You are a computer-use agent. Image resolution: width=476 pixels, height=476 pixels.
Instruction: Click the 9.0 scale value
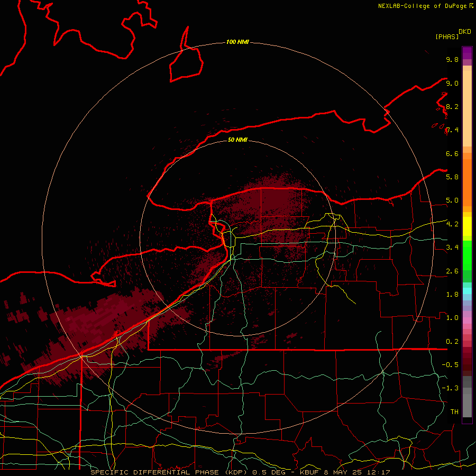452,83
